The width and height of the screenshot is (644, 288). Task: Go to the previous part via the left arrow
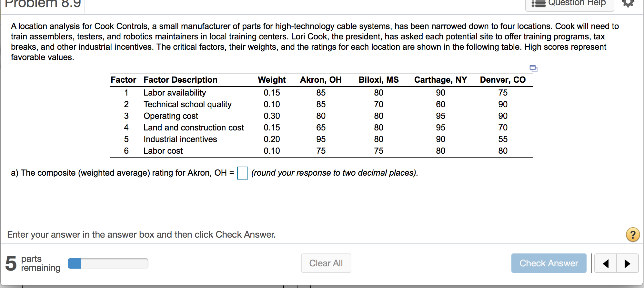click(605, 263)
